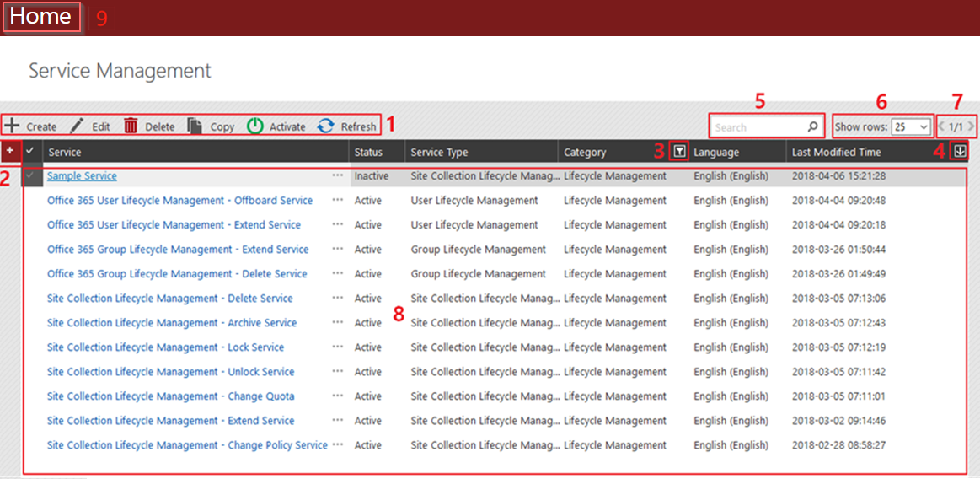Open Site Collection Change Quota service link
Screen dimensions: 980x479
pyautogui.click(x=171, y=396)
